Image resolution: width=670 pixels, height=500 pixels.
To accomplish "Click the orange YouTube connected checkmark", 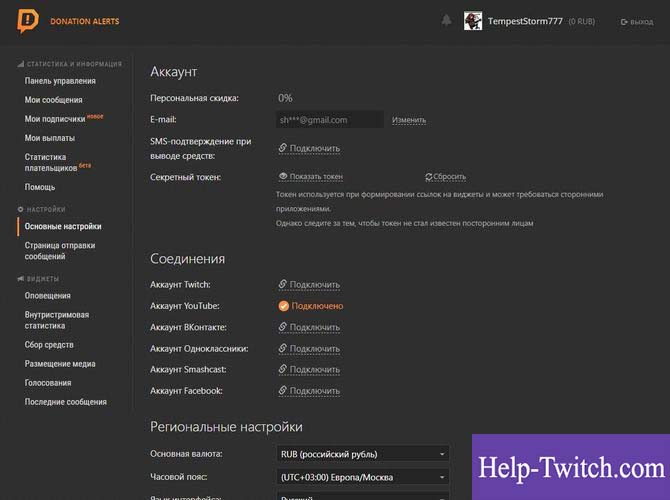I will coord(284,306).
